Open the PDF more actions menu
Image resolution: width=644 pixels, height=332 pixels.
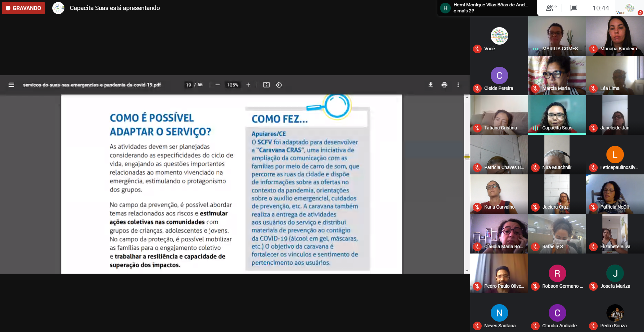point(458,85)
